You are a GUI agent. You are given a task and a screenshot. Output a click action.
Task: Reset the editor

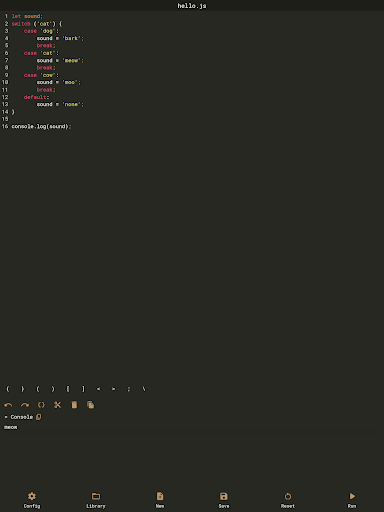(288, 500)
